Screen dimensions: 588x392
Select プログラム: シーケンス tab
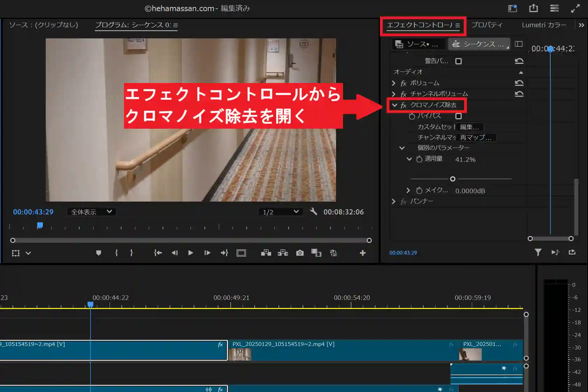click(133, 25)
